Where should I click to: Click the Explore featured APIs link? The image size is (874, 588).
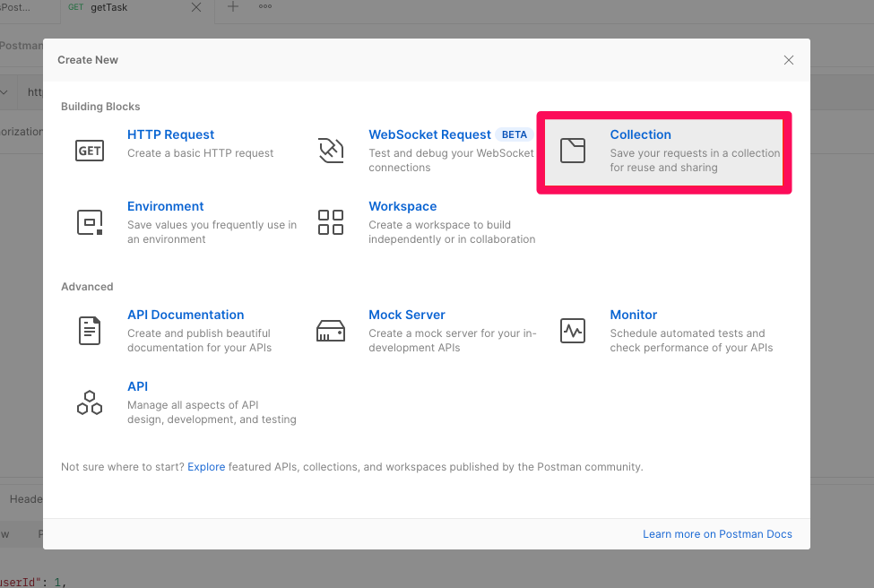coord(206,466)
